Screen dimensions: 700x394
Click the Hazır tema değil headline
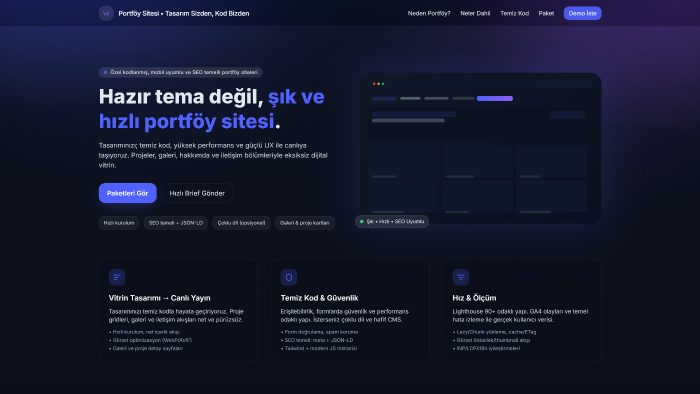[212, 109]
